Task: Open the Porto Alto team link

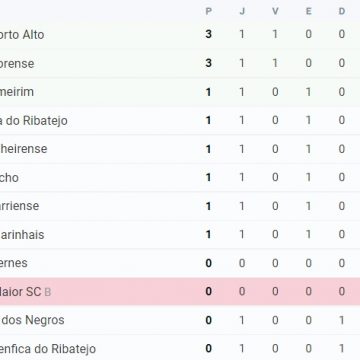Action: (22, 35)
